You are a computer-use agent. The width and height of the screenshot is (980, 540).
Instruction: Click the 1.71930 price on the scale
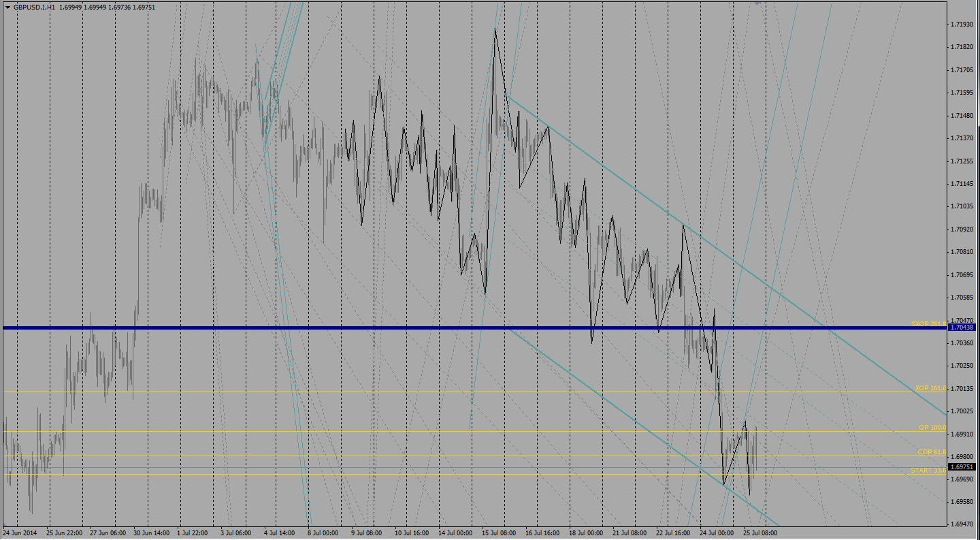click(x=962, y=25)
